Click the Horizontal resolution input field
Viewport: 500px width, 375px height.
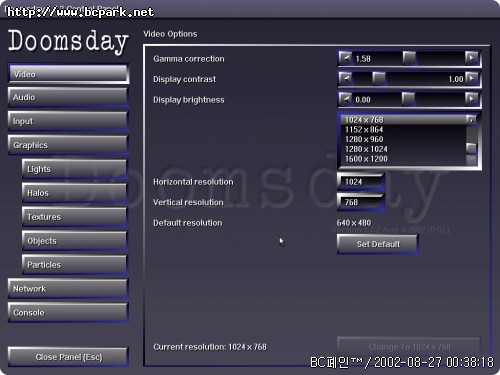(361, 182)
